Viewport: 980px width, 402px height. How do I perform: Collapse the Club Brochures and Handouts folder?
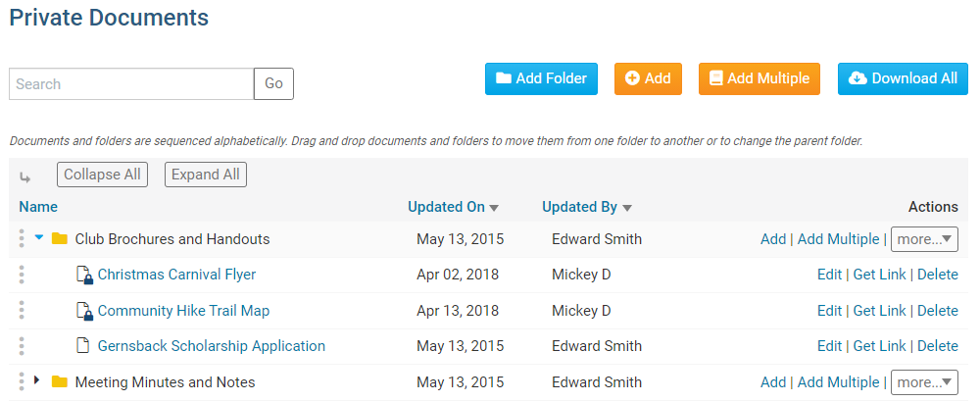(x=39, y=238)
